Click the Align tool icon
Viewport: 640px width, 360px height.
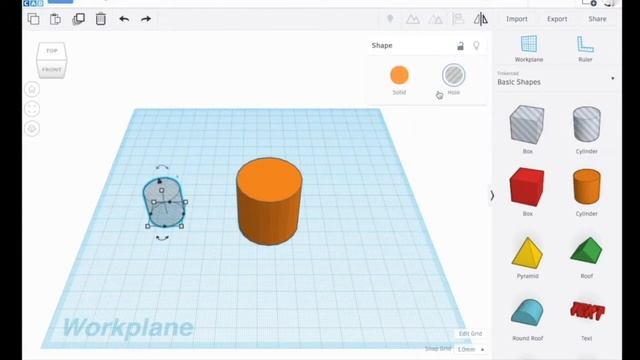tap(458, 19)
